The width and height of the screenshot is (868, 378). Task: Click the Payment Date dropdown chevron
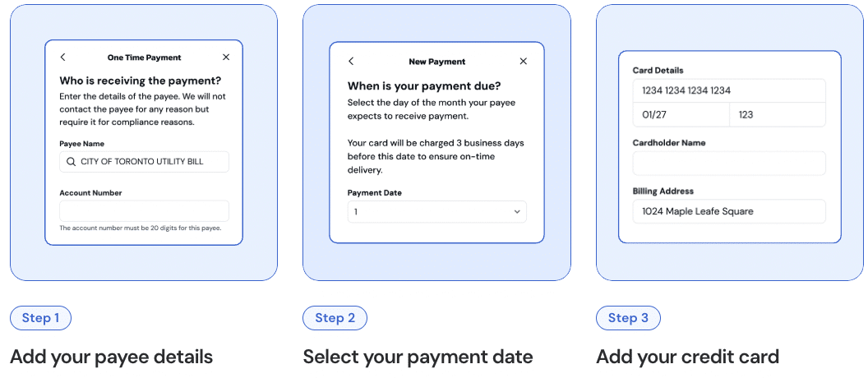pos(517,212)
